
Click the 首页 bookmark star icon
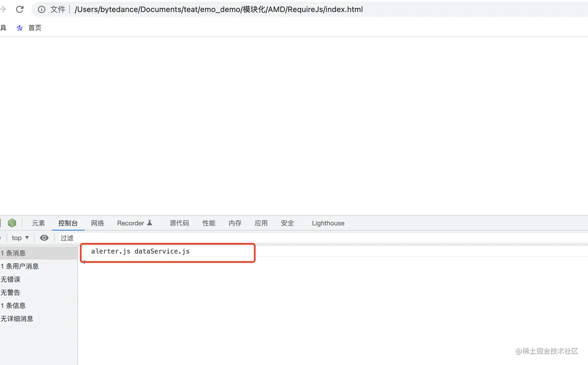point(19,28)
